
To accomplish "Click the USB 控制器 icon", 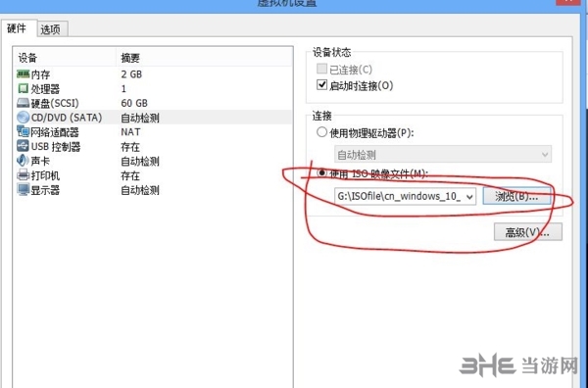I will (23, 146).
